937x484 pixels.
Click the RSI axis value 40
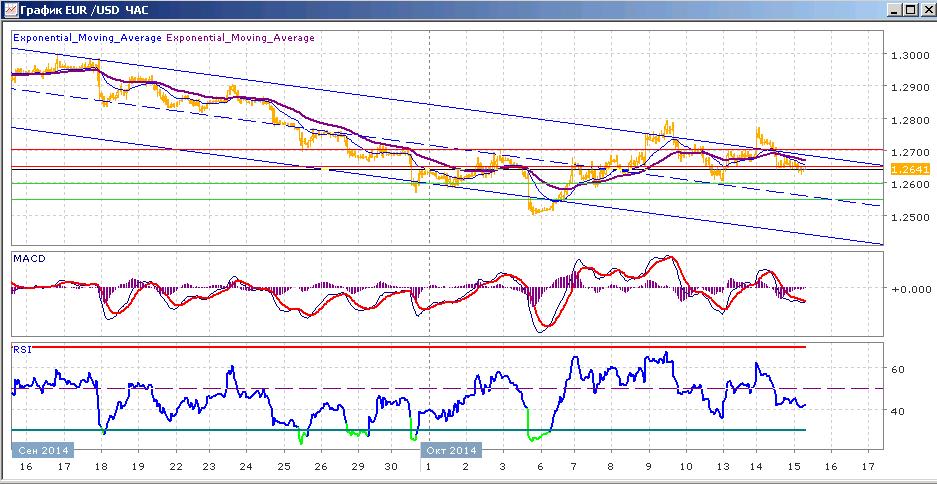(898, 411)
